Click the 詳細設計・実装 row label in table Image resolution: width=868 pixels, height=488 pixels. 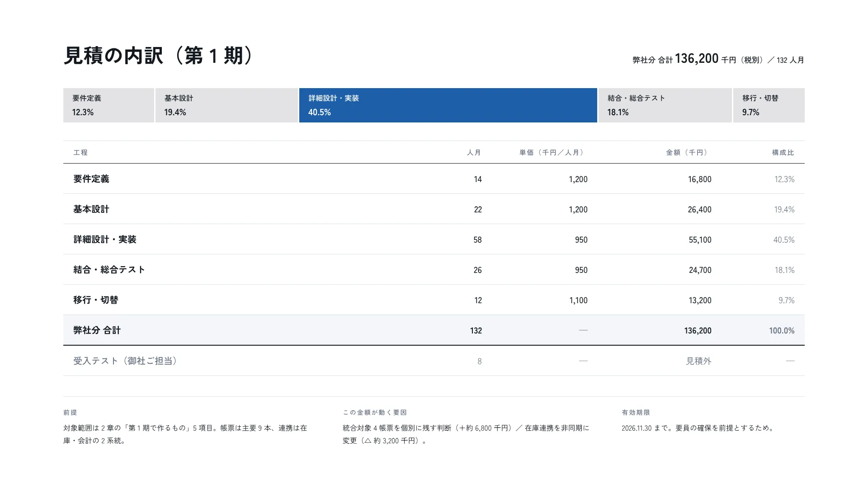(x=105, y=239)
